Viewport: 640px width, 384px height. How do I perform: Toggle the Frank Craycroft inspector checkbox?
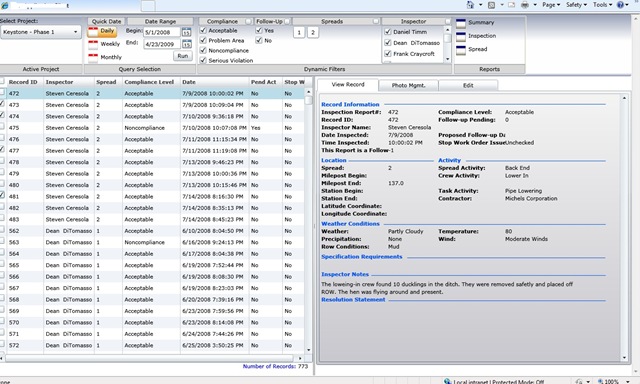point(388,53)
